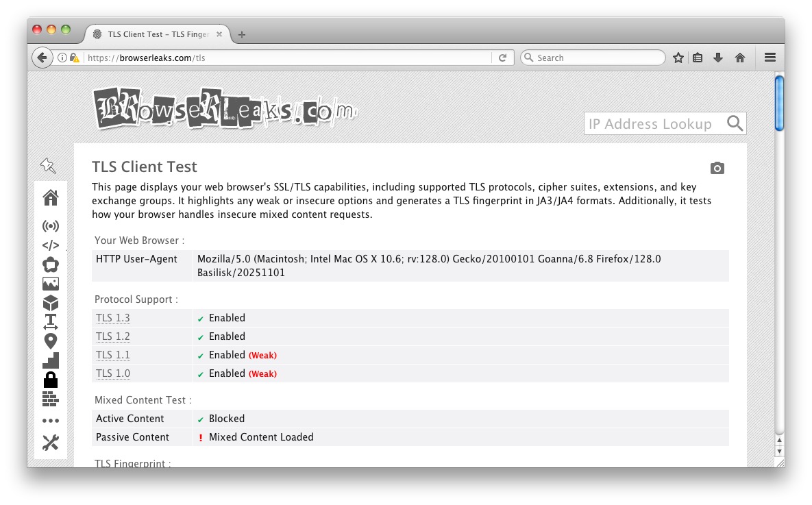812x505 pixels.
Task: Show the bookmarks list from the toolbar
Action: pyautogui.click(x=698, y=58)
